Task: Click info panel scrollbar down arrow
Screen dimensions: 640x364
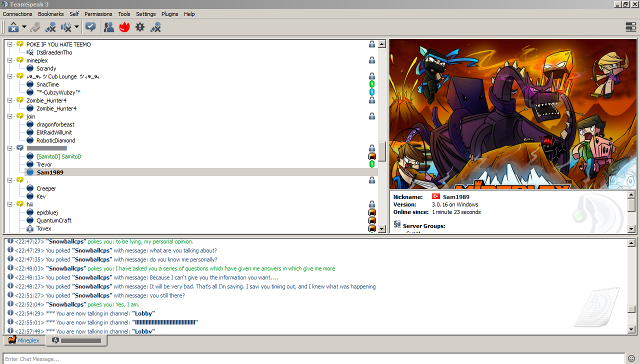Action: point(631,229)
